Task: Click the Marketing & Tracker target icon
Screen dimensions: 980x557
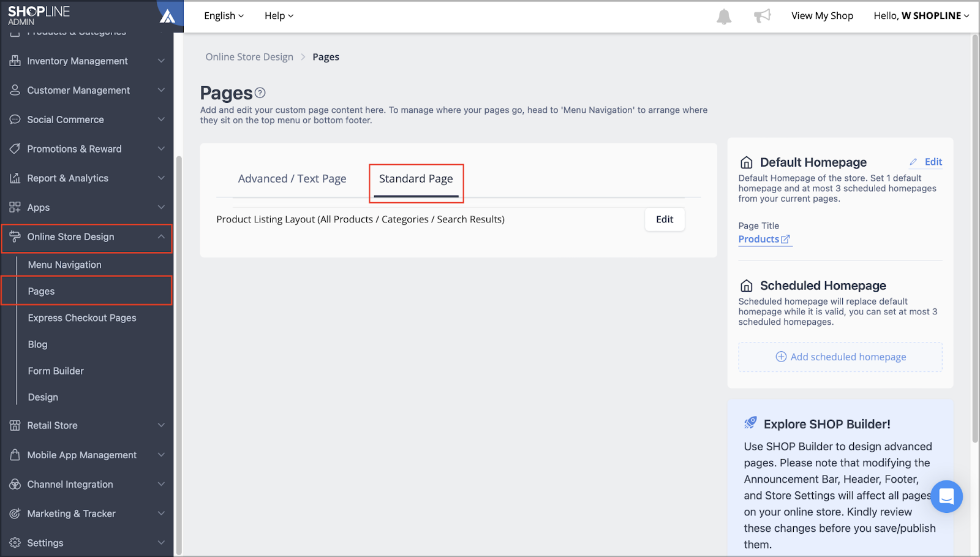Action: coord(15,513)
